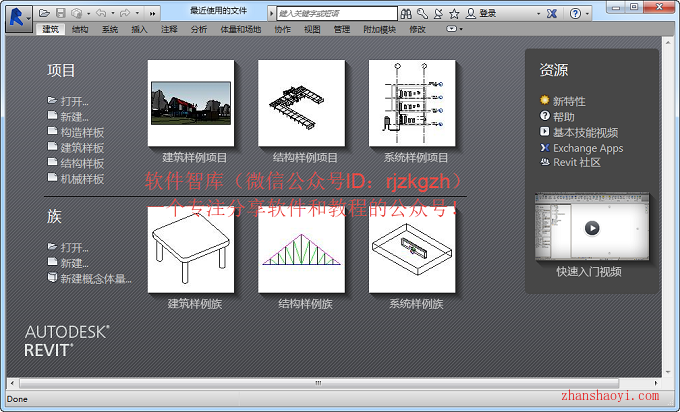Click the Synchronize cube icon in quick access toolbar

coord(77,13)
